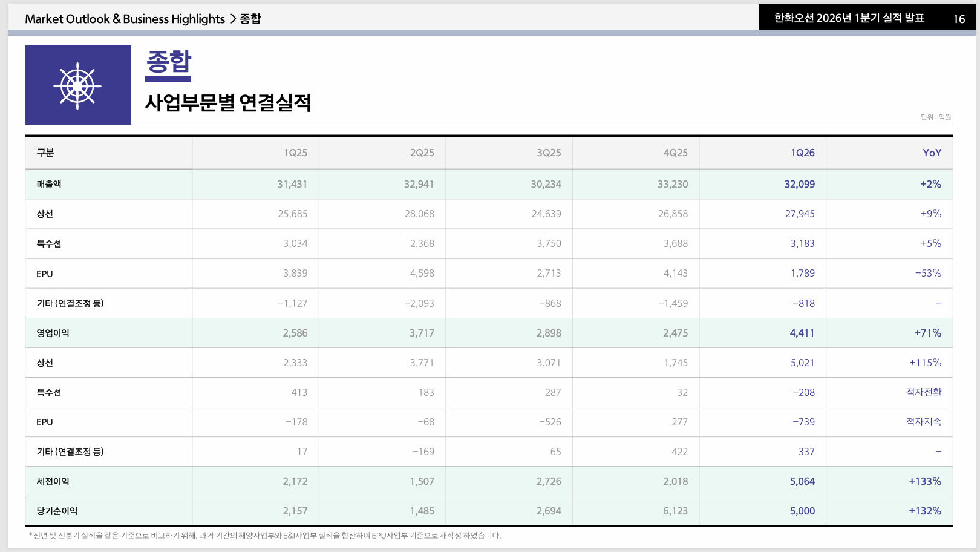Image resolution: width=980 pixels, height=552 pixels.
Task: Click the 2Q25 column header
Action: [x=422, y=153]
